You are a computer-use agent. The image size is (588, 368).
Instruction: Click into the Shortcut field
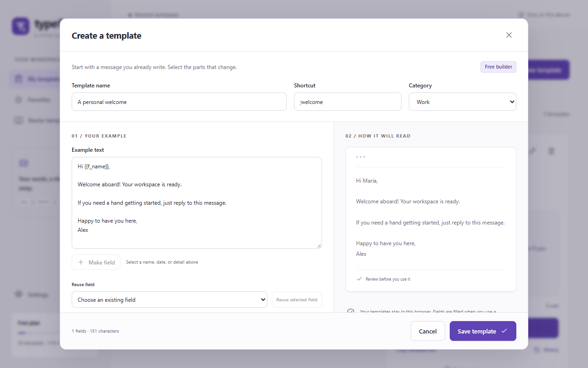pos(348,102)
